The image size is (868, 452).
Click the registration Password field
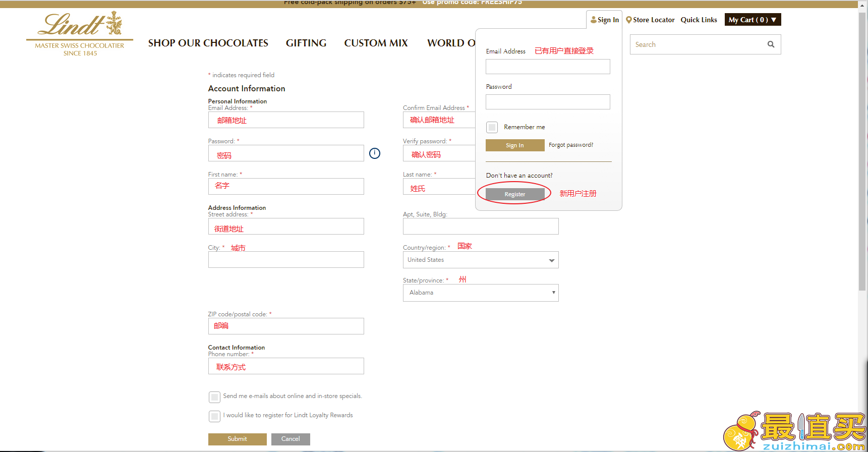click(286, 153)
